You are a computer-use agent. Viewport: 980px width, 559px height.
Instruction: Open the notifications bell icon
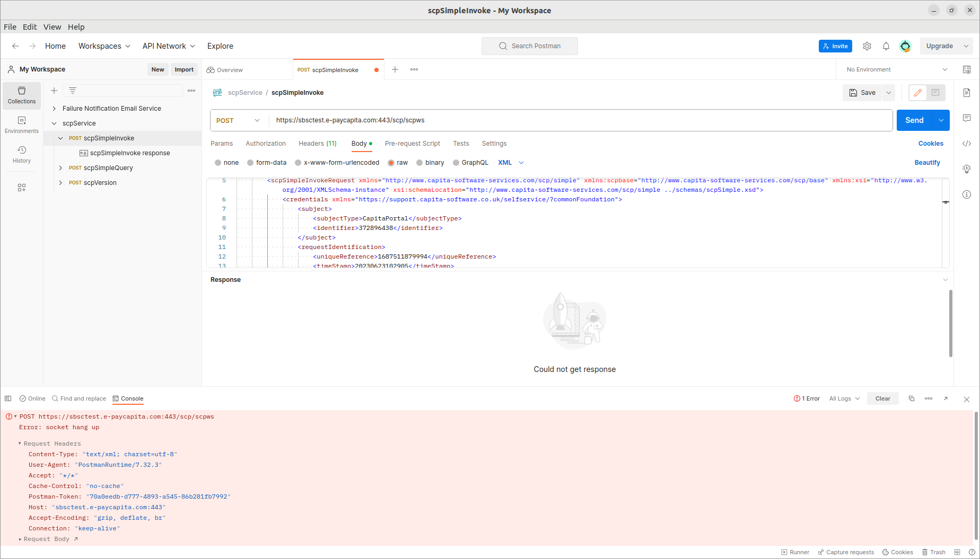[x=886, y=46]
